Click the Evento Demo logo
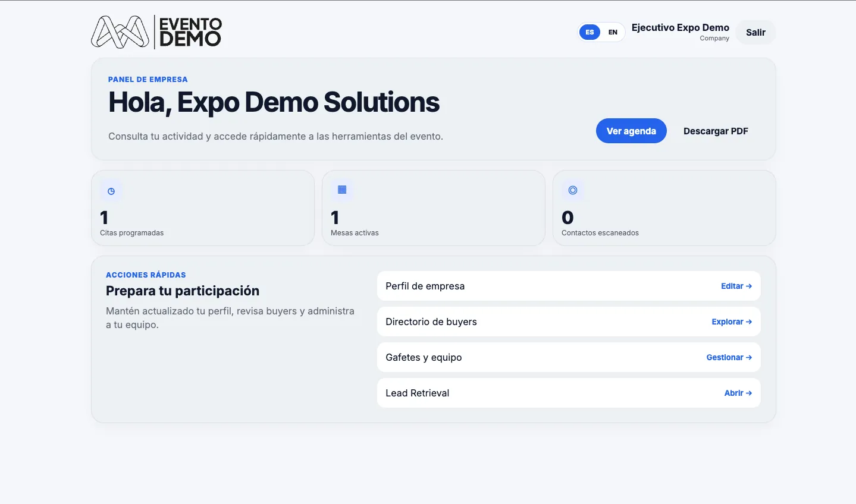856x504 pixels. [156, 32]
